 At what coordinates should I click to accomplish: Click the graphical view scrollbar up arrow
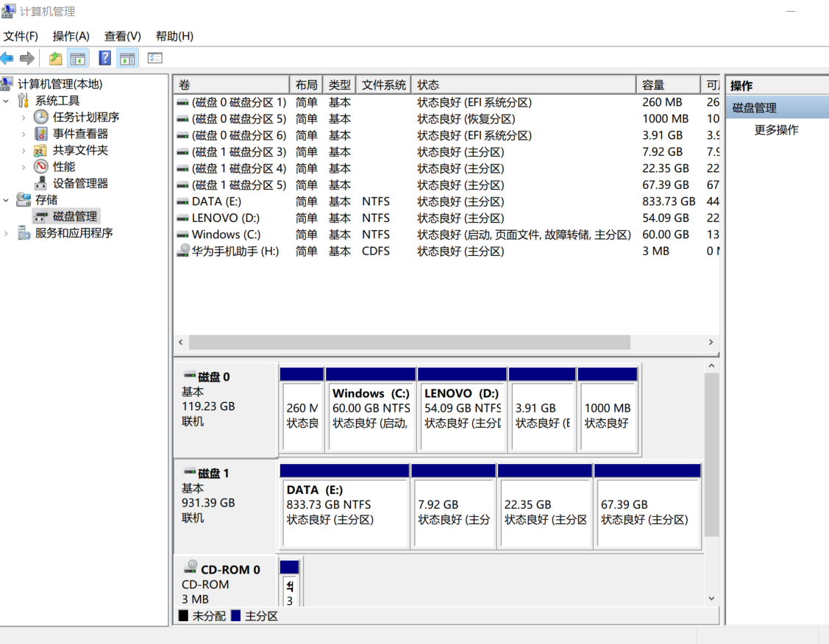[711, 365]
